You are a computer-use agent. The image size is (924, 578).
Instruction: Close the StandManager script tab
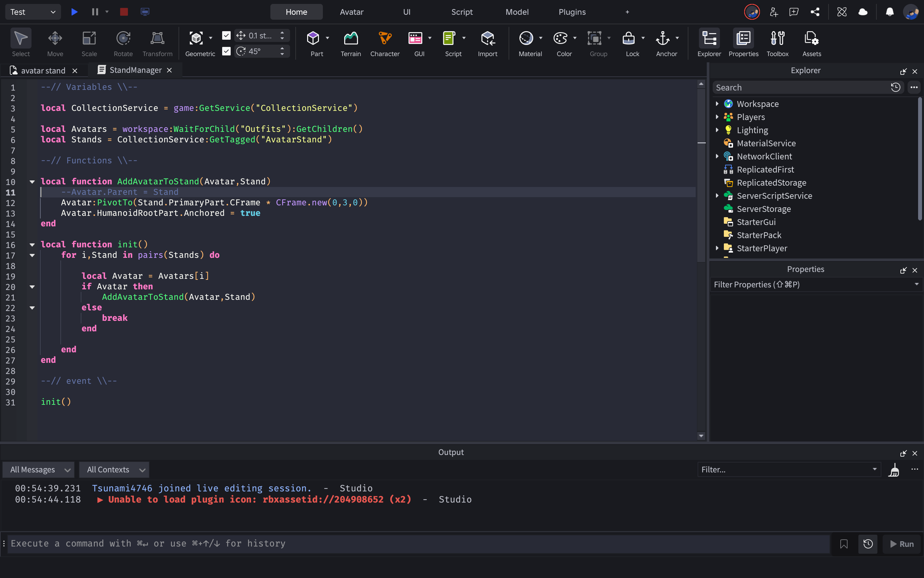pyautogui.click(x=169, y=70)
